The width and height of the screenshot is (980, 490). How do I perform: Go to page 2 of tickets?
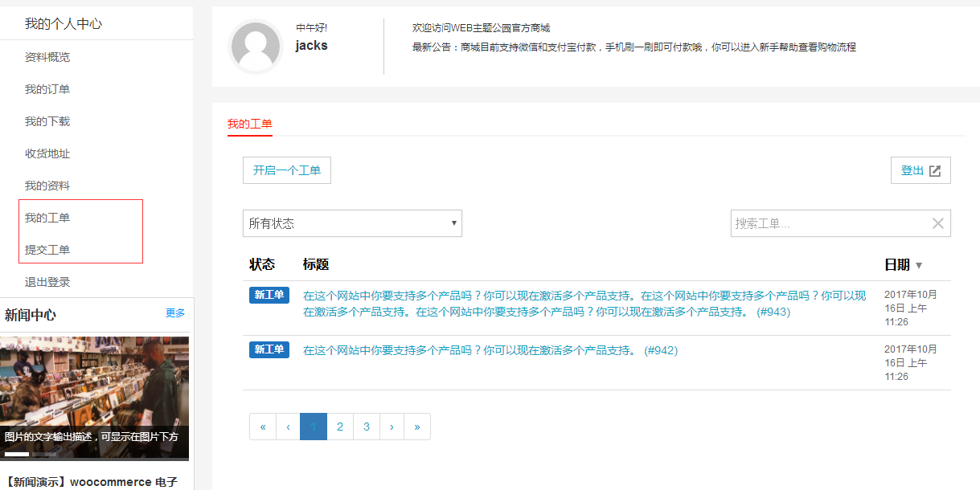(x=340, y=427)
